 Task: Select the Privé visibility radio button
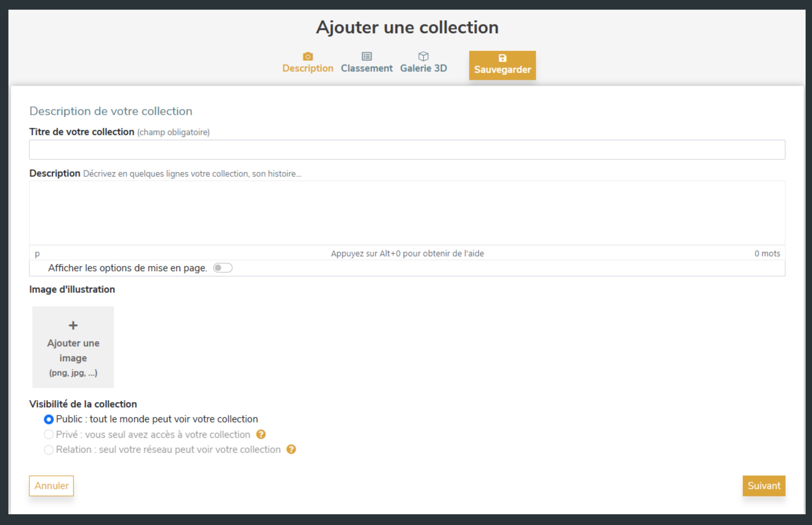[49, 434]
